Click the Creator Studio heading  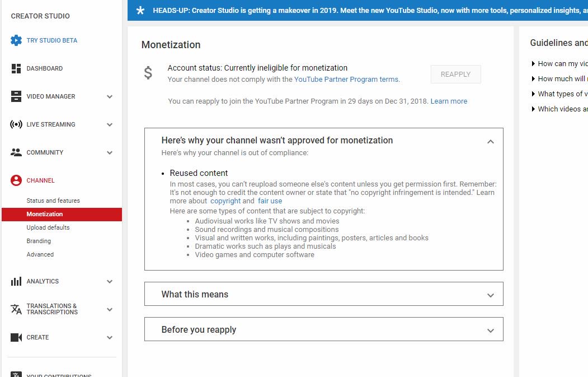pos(40,16)
